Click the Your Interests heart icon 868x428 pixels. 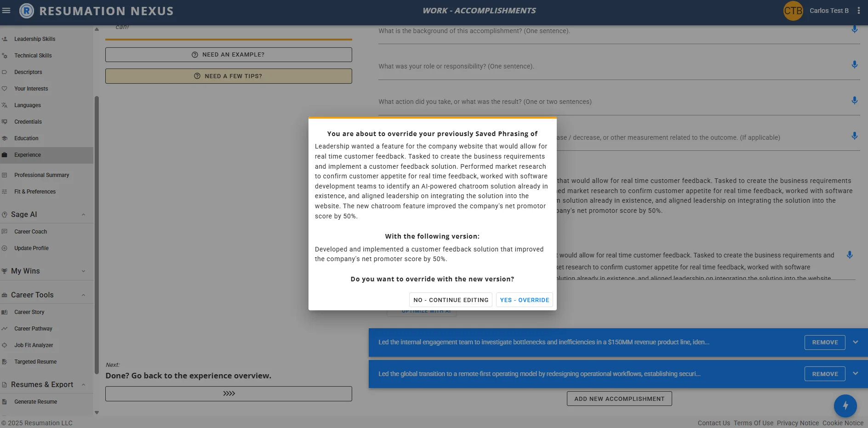(5, 89)
